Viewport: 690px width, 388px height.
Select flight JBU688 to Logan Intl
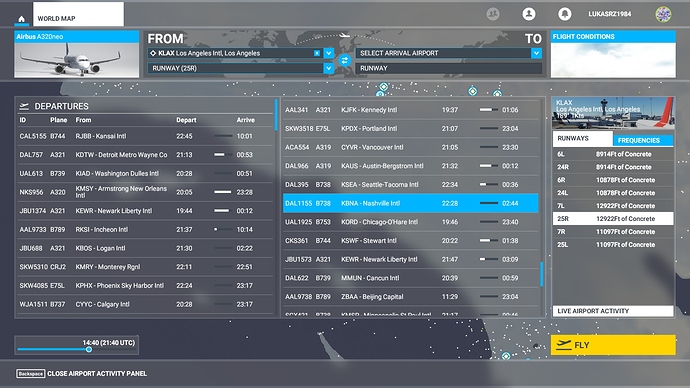(x=145, y=248)
